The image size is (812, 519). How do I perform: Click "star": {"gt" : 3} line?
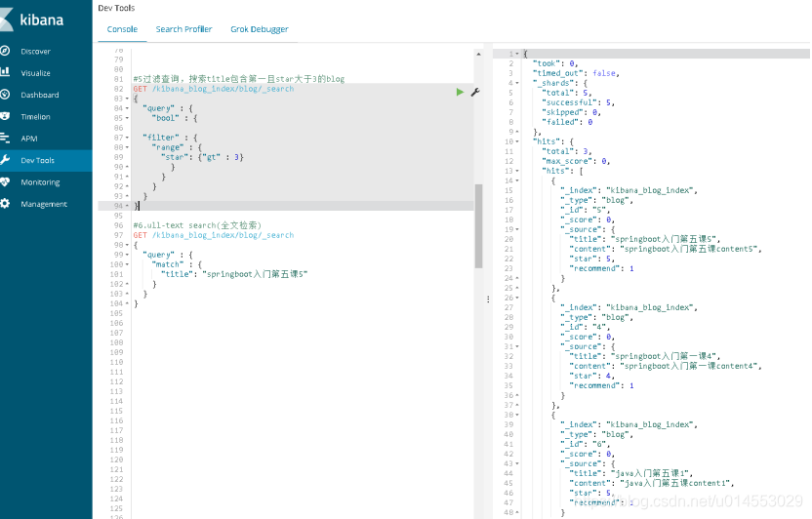tap(202, 157)
